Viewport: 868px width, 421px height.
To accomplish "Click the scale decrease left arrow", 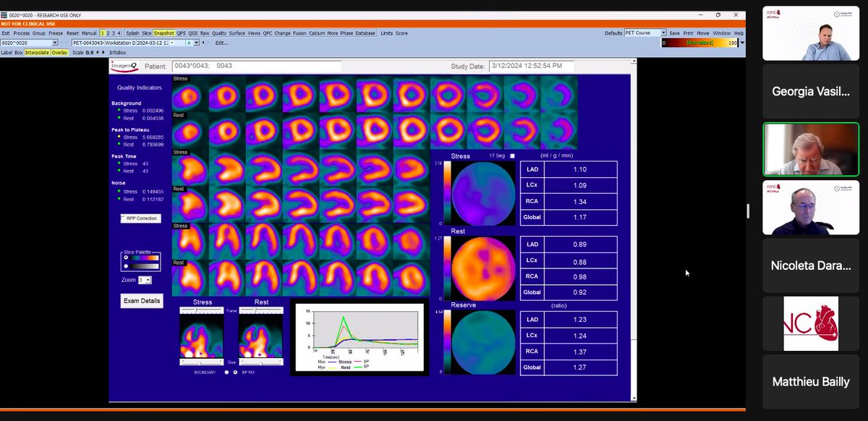I will click(97, 52).
